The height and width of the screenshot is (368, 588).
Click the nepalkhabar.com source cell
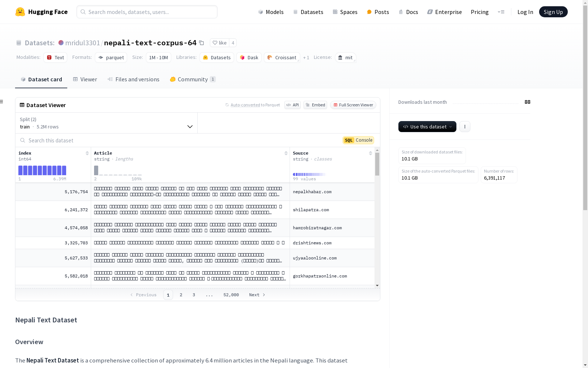(x=332, y=192)
